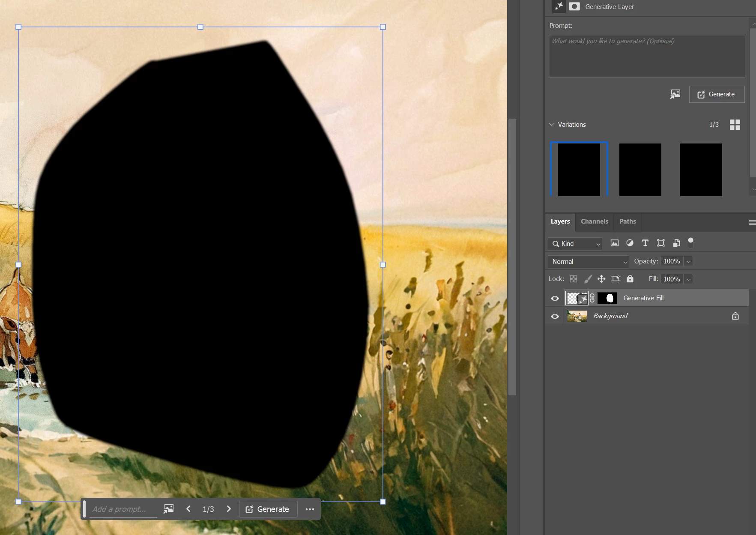Click the Fill value field

pyautogui.click(x=672, y=279)
